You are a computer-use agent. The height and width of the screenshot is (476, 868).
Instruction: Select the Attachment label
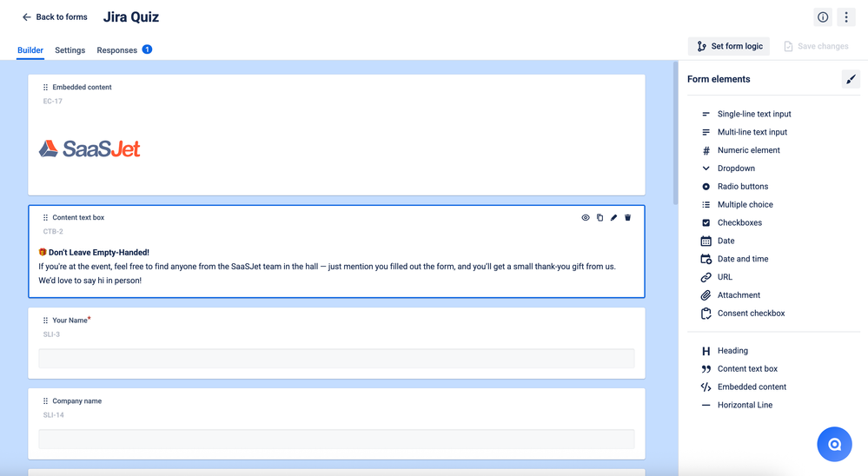[x=739, y=295]
